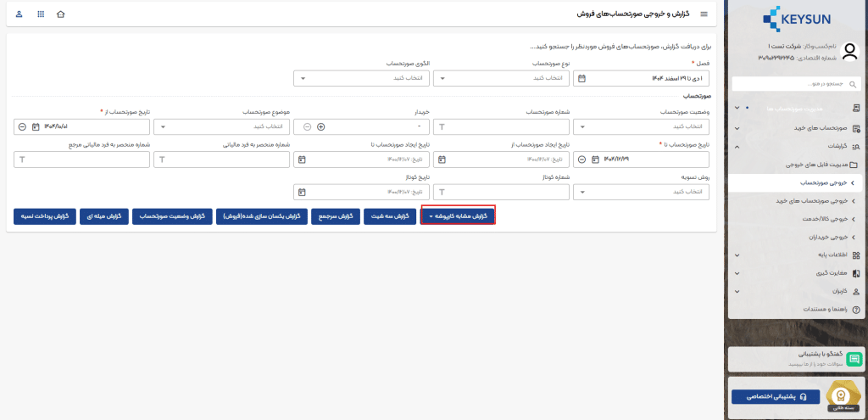The width and height of the screenshot is (868, 420).
Task: Click the hamburger menu icon in header
Action: [x=704, y=14]
